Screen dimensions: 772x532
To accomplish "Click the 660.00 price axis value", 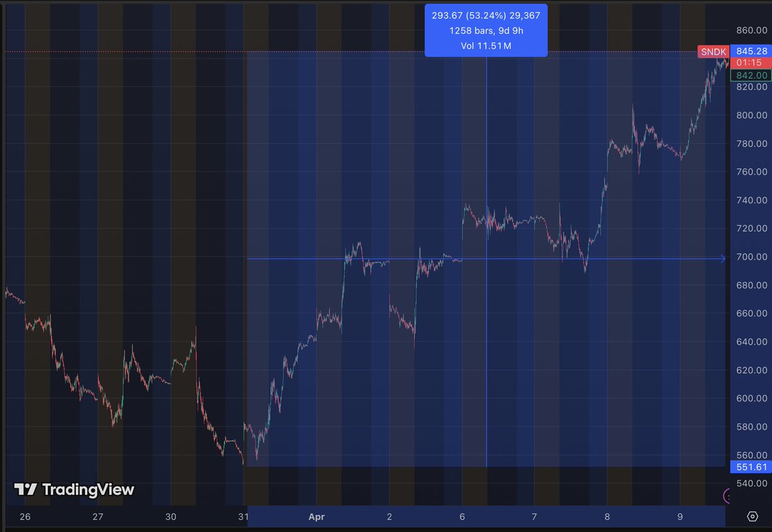I will (751, 313).
